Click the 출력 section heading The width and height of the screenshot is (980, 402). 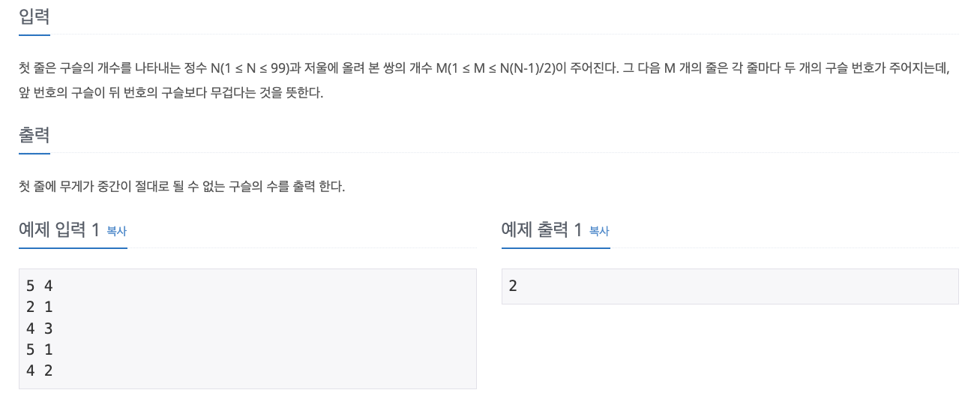click(x=34, y=135)
